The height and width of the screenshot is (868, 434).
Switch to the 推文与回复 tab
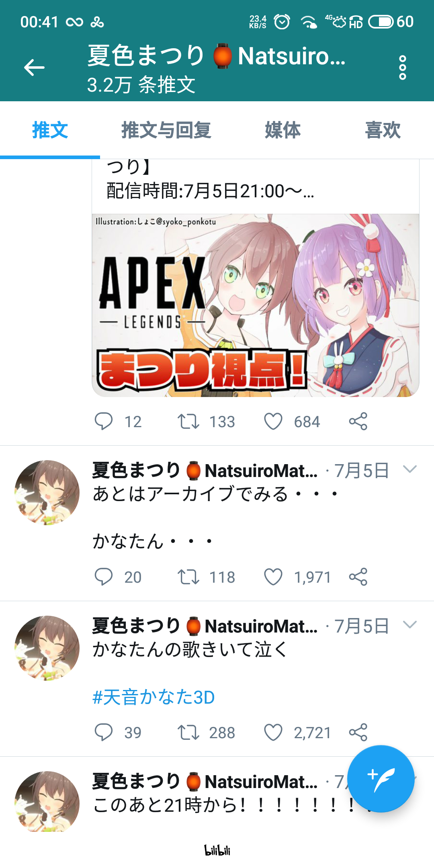pyautogui.click(x=166, y=130)
